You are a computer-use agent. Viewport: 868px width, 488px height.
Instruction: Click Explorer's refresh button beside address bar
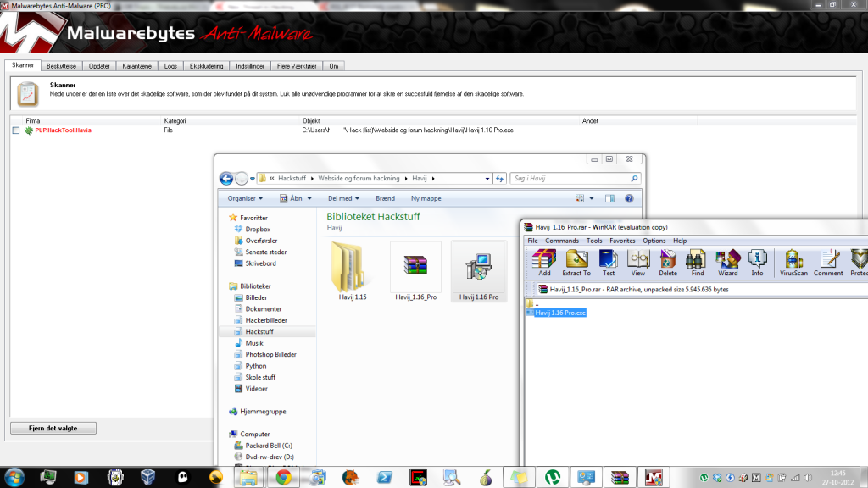point(500,179)
